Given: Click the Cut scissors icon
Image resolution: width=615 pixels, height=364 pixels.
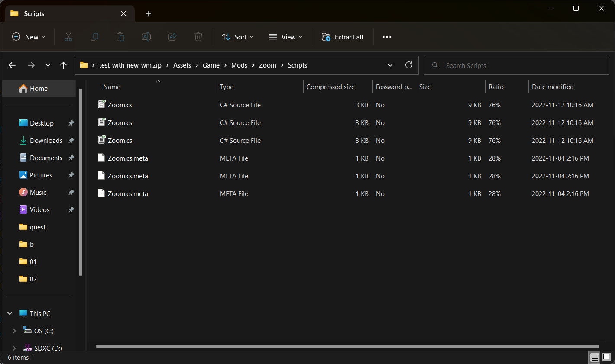Looking at the screenshot, I should click(x=68, y=37).
